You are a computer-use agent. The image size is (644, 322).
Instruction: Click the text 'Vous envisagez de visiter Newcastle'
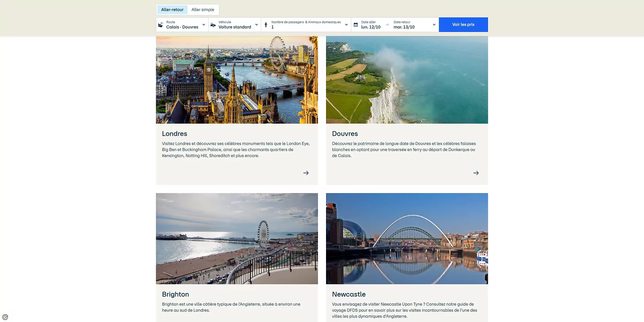tap(405, 310)
